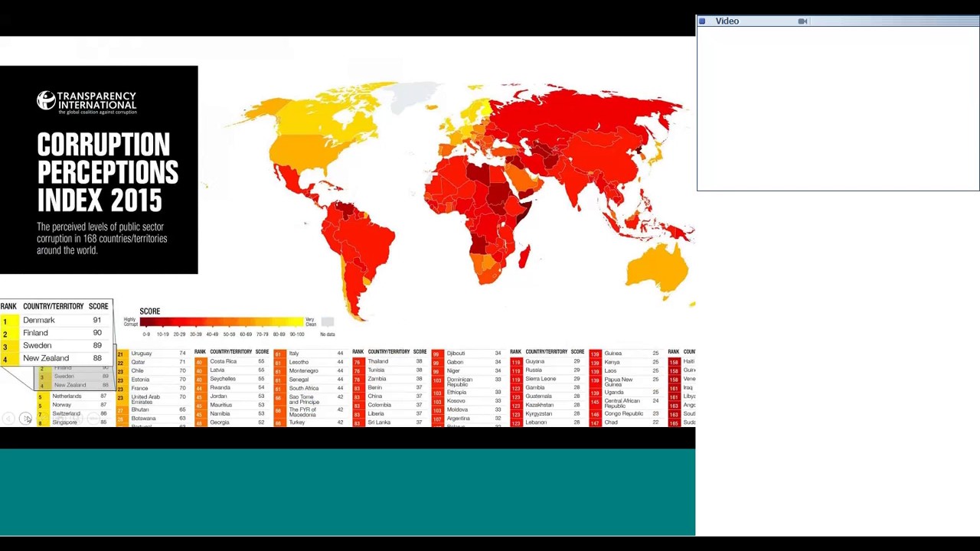Click the Seychelles row
Image resolution: width=980 pixels, height=551 pixels.
[x=231, y=379]
